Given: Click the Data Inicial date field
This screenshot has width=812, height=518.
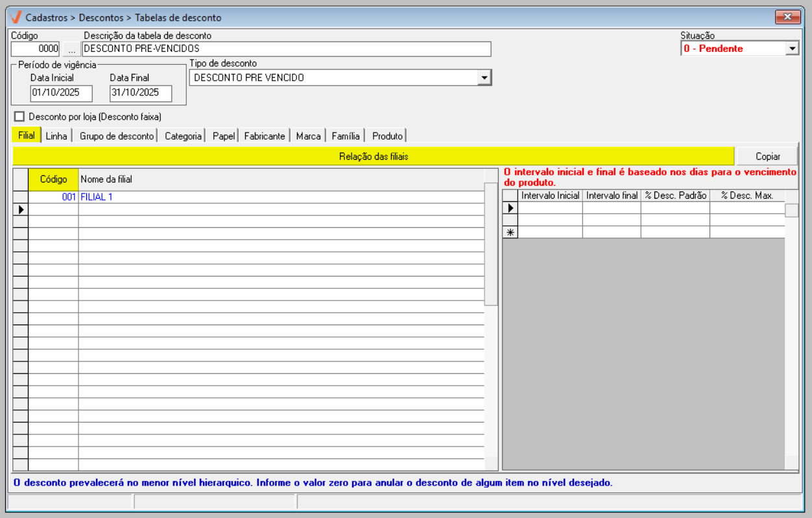Looking at the screenshot, I should (x=61, y=93).
